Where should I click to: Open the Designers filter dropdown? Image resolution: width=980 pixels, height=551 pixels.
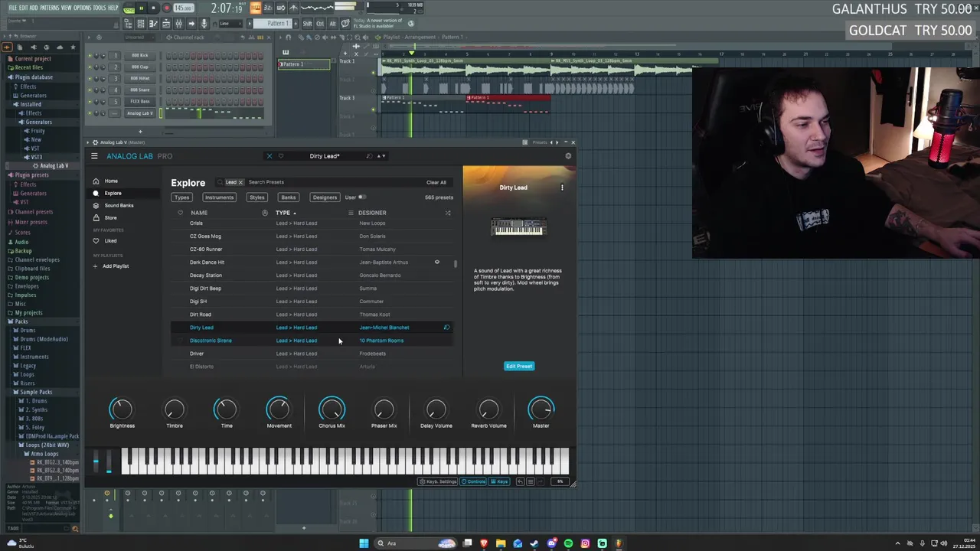coord(325,197)
